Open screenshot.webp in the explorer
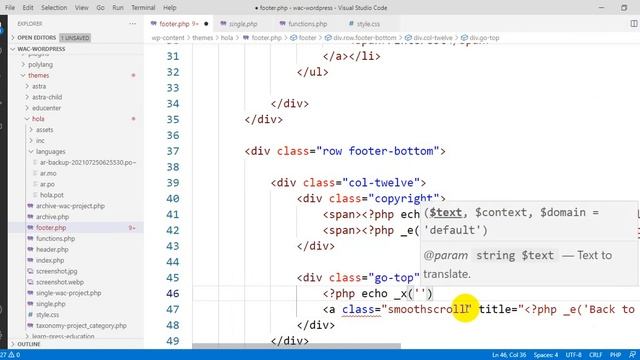 click(60, 282)
